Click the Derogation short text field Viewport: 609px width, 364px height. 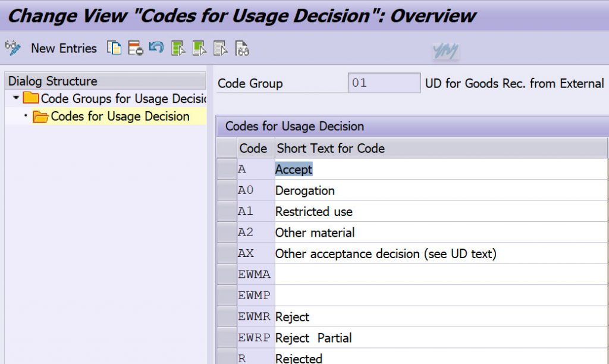coord(441,190)
